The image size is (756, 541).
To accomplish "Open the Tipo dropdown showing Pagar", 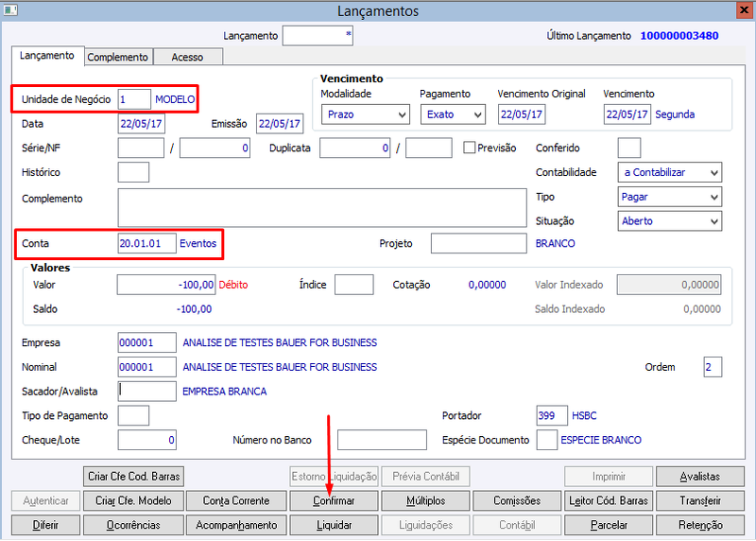I will [670, 197].
